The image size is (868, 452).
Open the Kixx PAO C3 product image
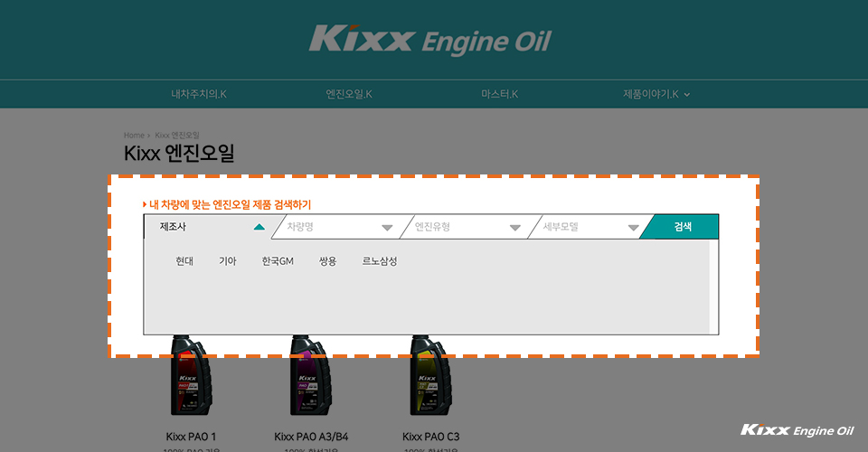(430, 374)
